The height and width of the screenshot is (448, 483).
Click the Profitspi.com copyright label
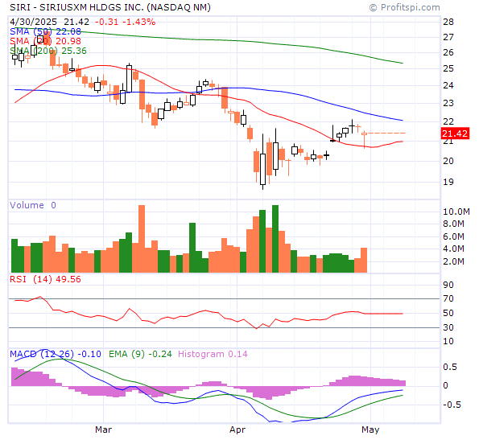pos(404,7)
